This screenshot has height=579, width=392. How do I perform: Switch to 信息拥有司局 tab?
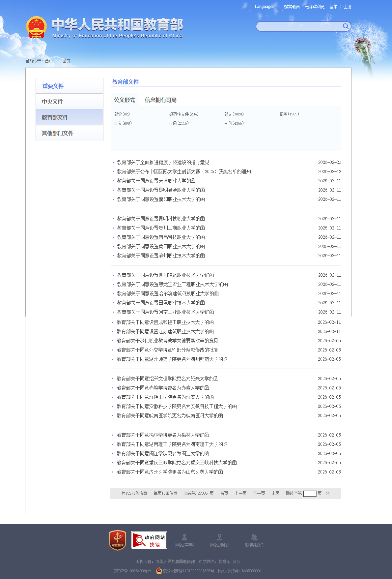pos(160,100)
